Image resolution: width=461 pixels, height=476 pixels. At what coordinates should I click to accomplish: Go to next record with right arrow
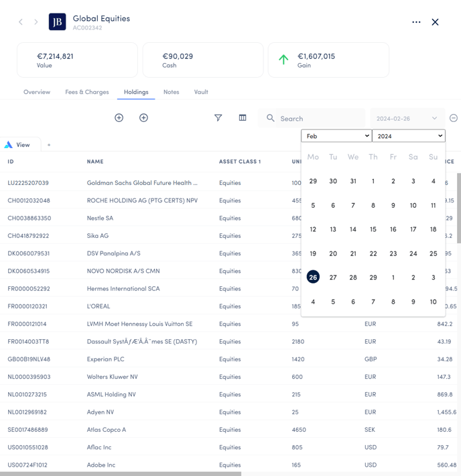click(36, 22)
